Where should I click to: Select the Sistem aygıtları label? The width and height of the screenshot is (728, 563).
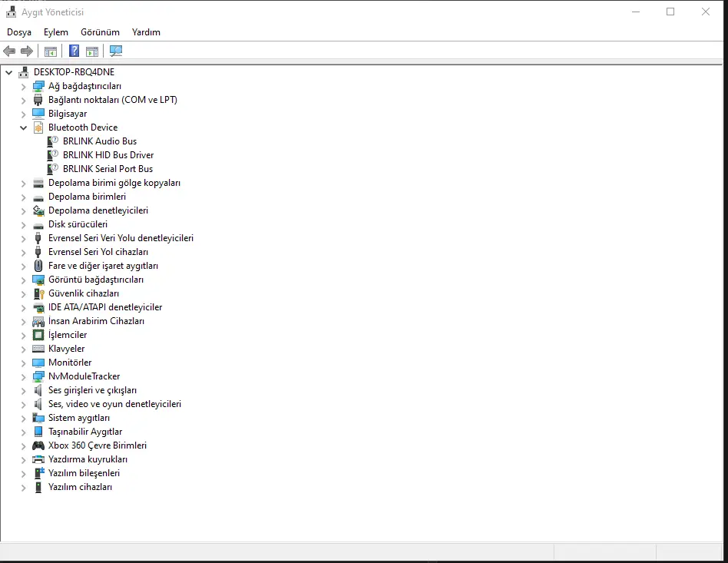[79, 418]
